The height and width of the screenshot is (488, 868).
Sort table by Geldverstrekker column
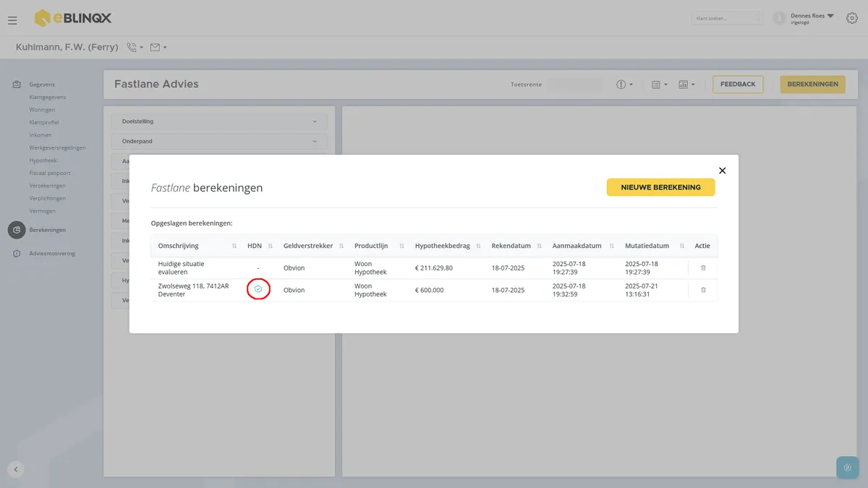(x=341, y=246)
